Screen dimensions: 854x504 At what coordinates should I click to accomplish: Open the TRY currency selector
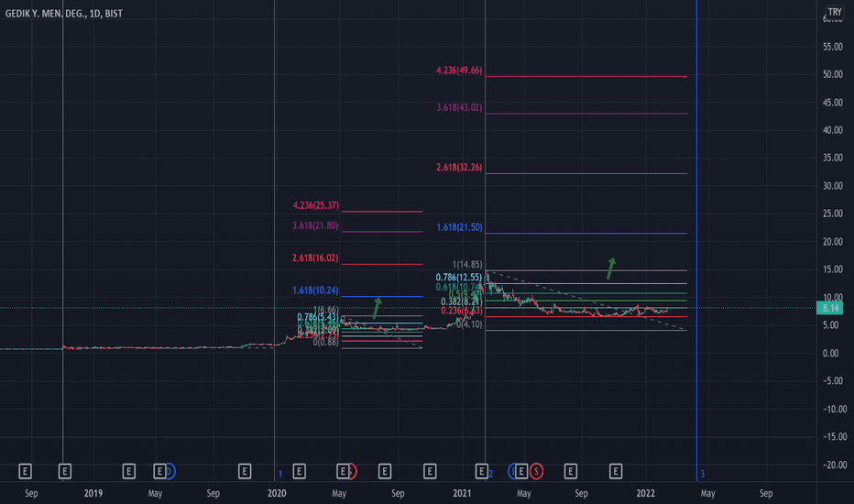pyautogui.click(x=835, y=12)
